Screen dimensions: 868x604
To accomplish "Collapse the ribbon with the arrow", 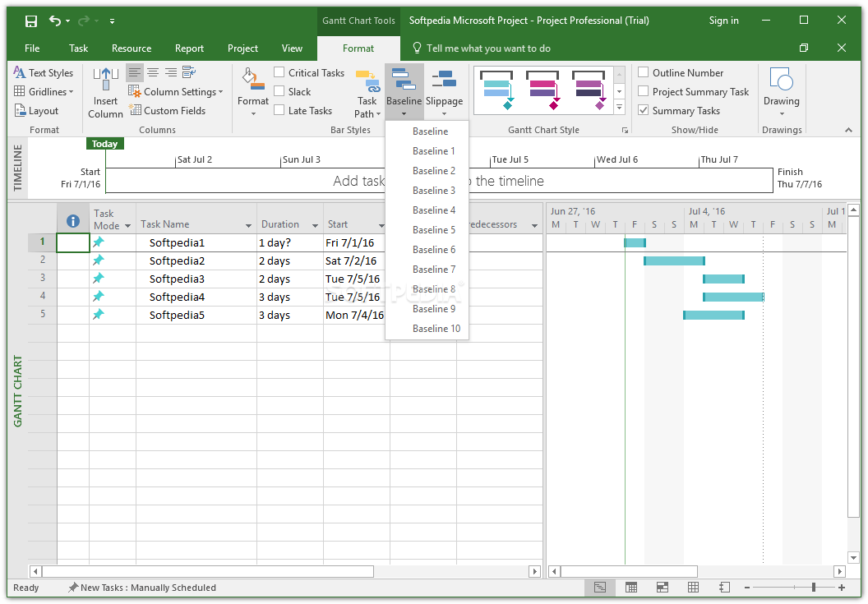I will coord(848,130).
